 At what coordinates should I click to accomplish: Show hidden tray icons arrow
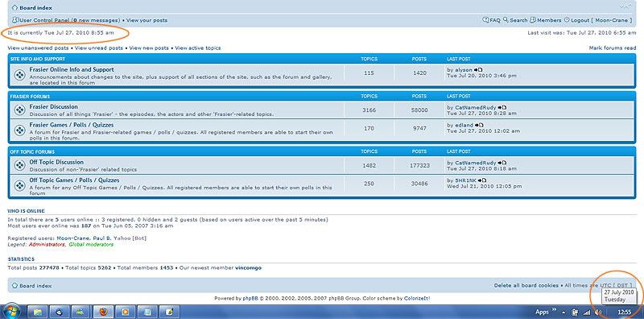(563, 313)
